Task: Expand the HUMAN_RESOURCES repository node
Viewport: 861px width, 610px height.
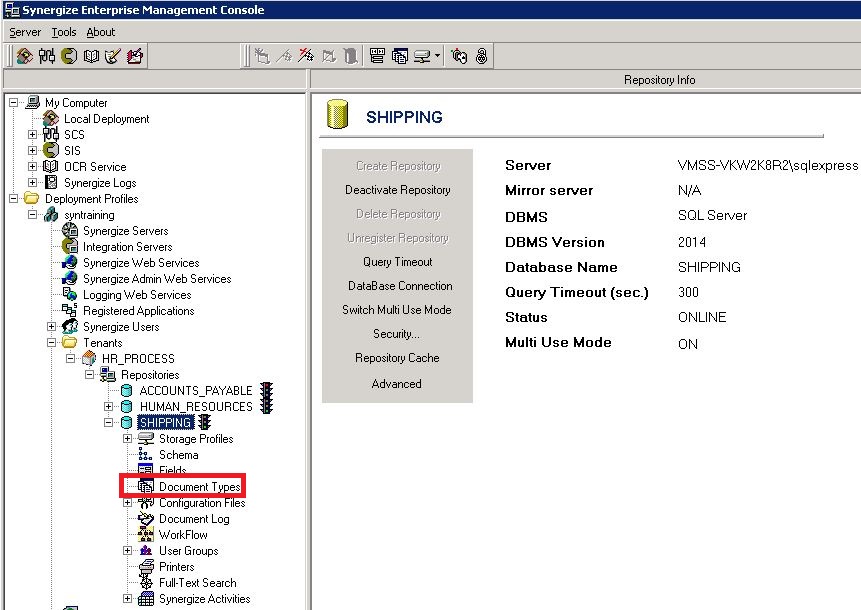Action: [109, 406]
